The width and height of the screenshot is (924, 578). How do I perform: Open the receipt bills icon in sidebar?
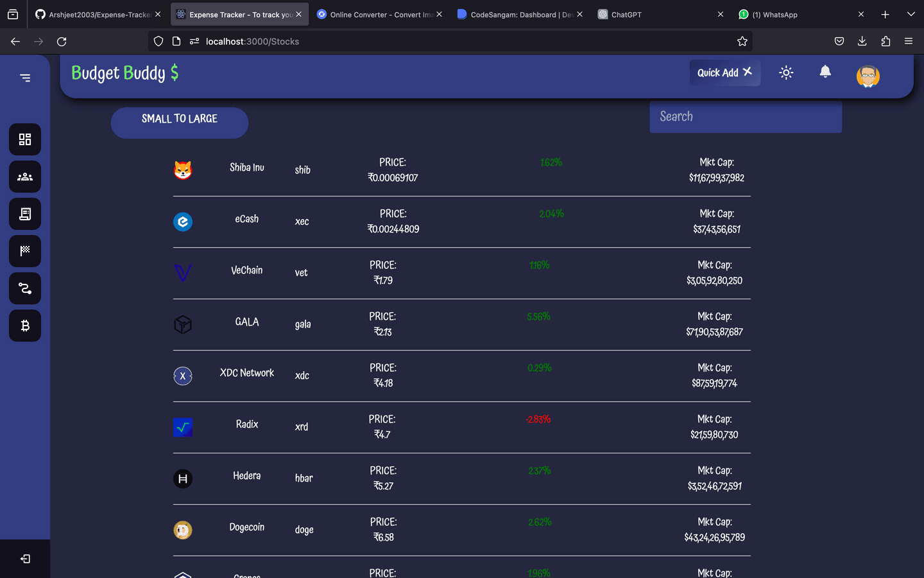point(25,214)
